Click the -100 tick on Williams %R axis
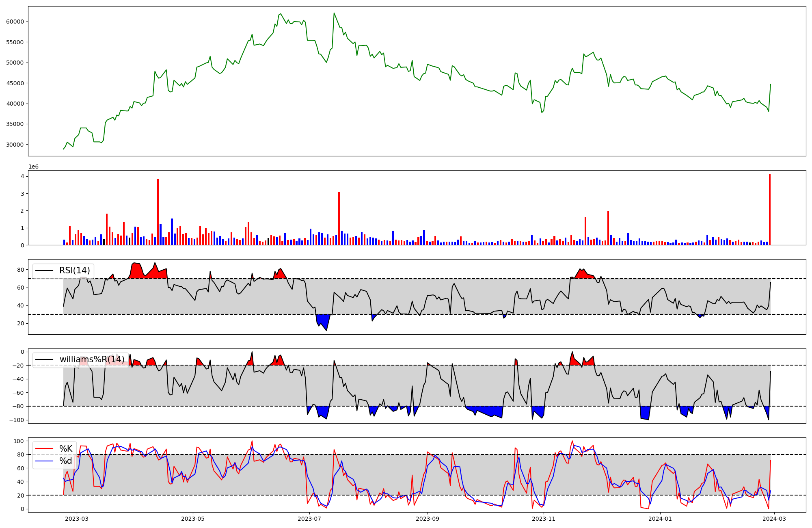The width and height of the screenshot is (812, 528). (17, 420)
